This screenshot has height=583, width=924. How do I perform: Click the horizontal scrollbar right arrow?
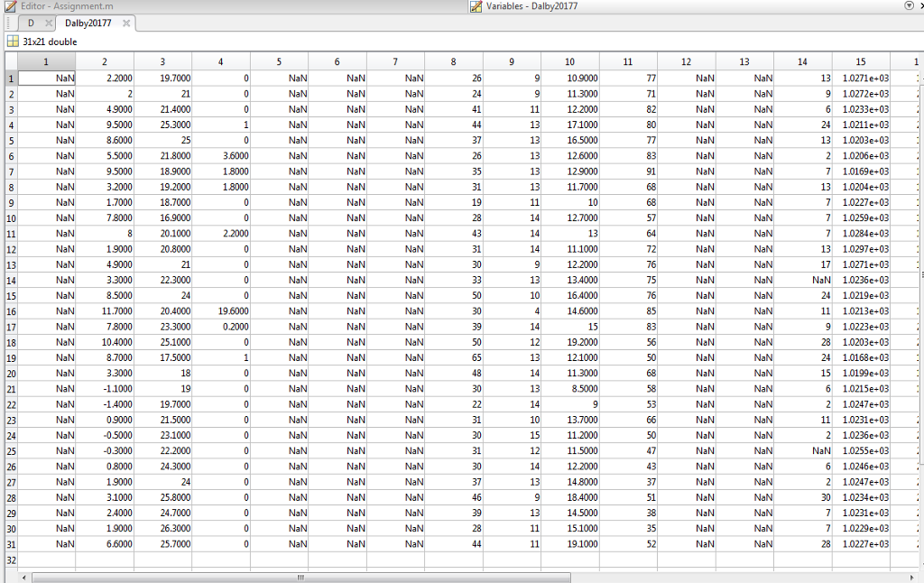[912, 578]
